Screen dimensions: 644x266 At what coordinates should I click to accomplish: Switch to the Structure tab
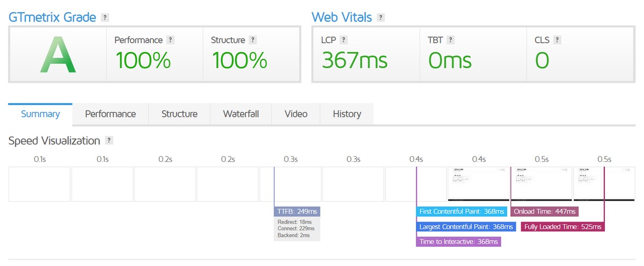179,114
